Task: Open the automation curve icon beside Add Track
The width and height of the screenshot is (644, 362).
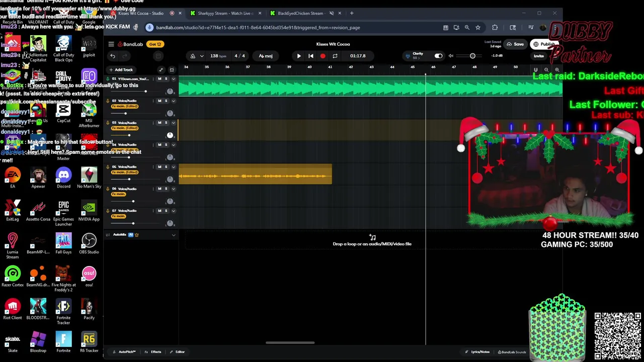Action: 161,70
